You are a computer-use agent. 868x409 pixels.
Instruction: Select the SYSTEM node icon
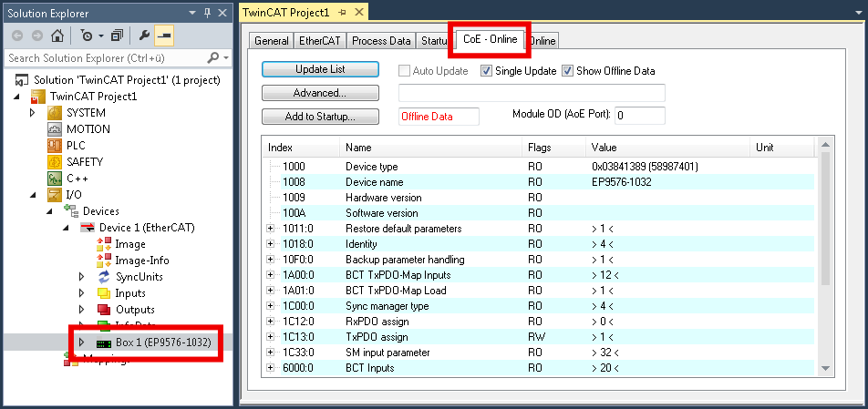click(55, 113)
